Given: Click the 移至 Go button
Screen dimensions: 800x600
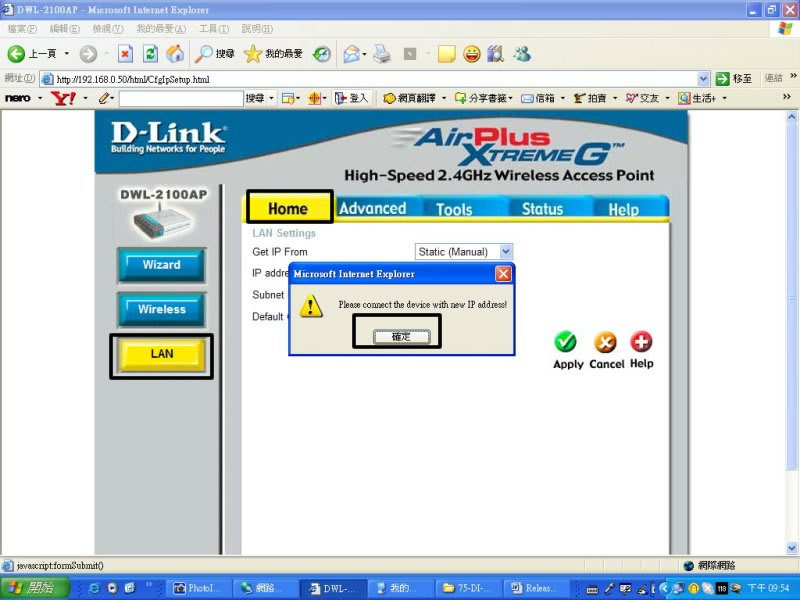Looking at the screenshot, I should pos(734,79).
